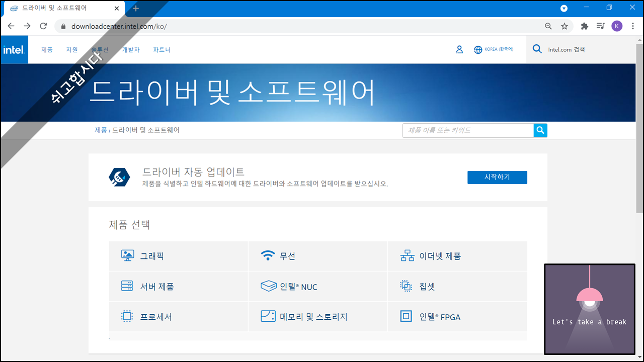Click the 칩셋 chip icon
644x362 pixels.
406,286
